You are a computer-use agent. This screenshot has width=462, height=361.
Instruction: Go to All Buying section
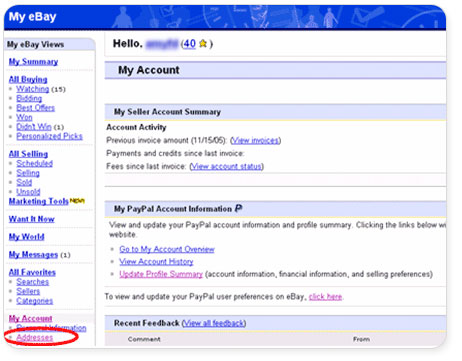click(28, 79)
